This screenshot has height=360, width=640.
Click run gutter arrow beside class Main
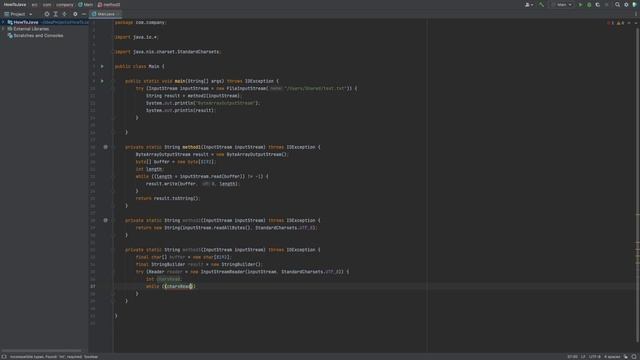102,66
